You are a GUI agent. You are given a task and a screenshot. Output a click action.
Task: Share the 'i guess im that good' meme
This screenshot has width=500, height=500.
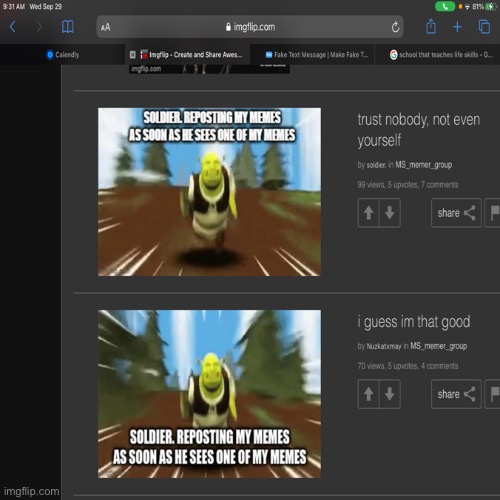(456, 394)
